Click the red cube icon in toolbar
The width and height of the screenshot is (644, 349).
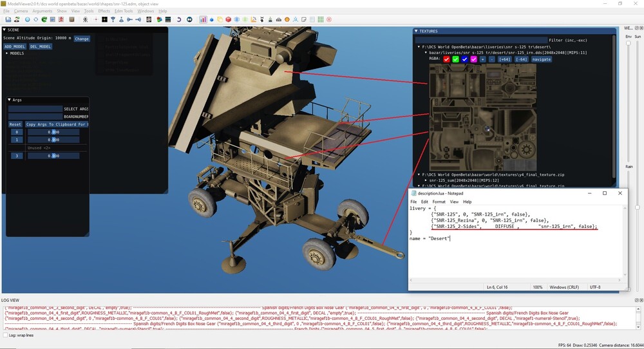[228, 19]
